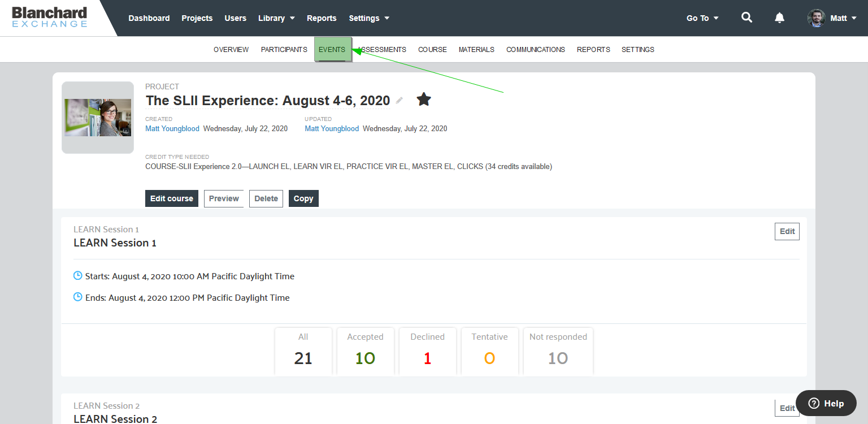Click the pencil icon beside project title
The height and width of the screenshot is (424, 868).
coord(400,101)
